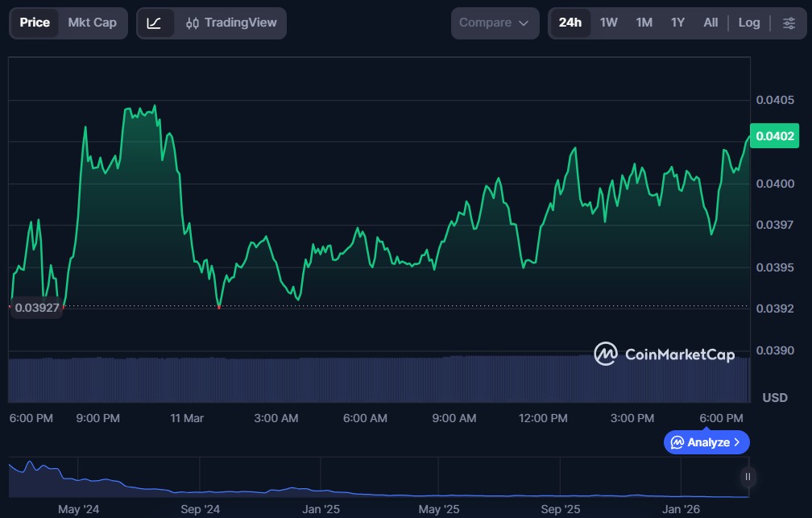
Task: Open the Mkt Cap tab
Action: coord(92,23)
